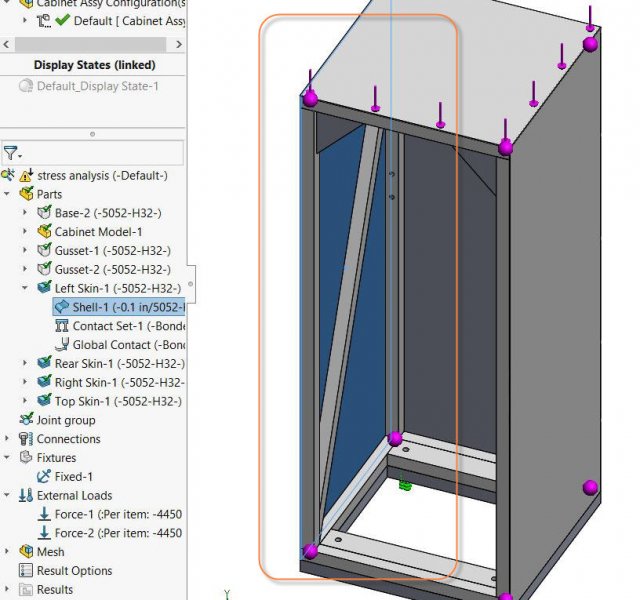640x600 pixels.
Task: Collapse the Left Skin-1 node
Action: point(25,288)
